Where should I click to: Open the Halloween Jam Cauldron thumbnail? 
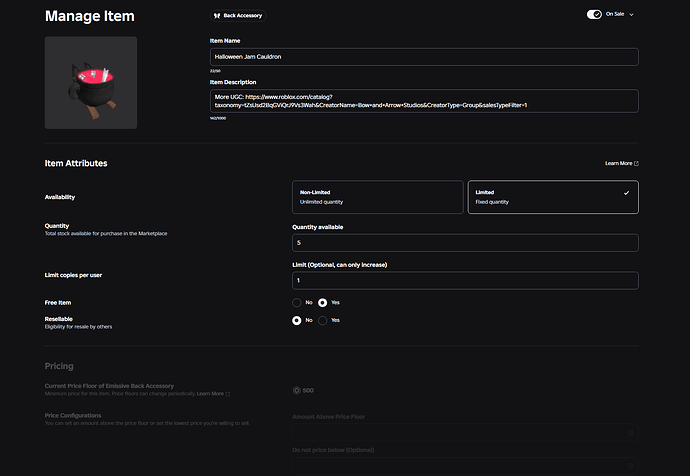coord(91,83)
